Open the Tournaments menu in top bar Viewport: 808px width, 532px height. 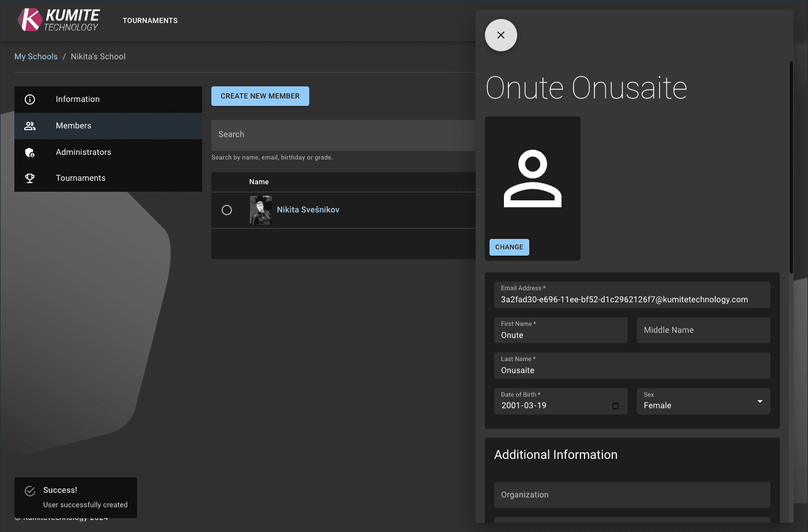coord(150,20)
